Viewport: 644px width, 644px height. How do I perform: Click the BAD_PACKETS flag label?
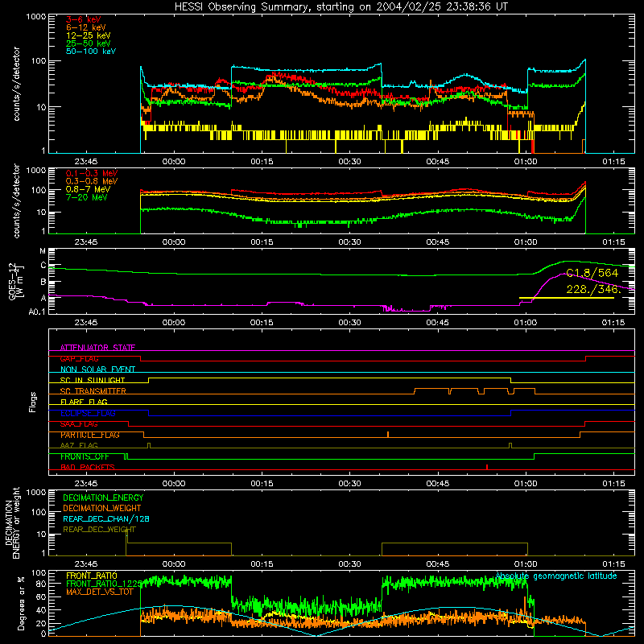(x=88, y=467)
